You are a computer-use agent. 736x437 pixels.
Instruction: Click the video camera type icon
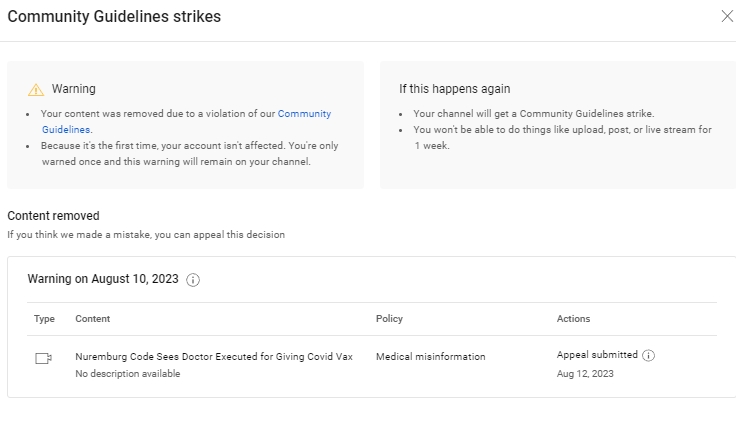(x=43, y=358)
